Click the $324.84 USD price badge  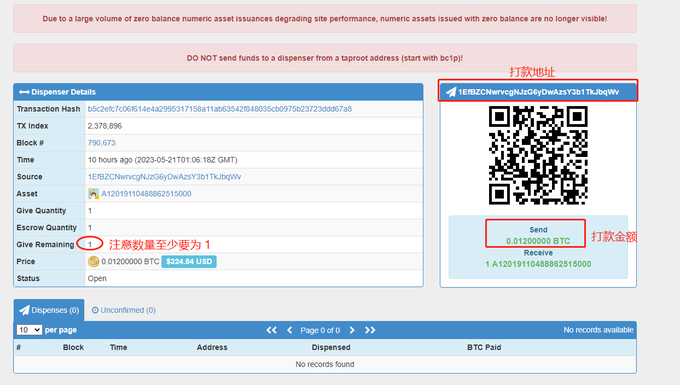pyautogui.click(x=189, y=261)
